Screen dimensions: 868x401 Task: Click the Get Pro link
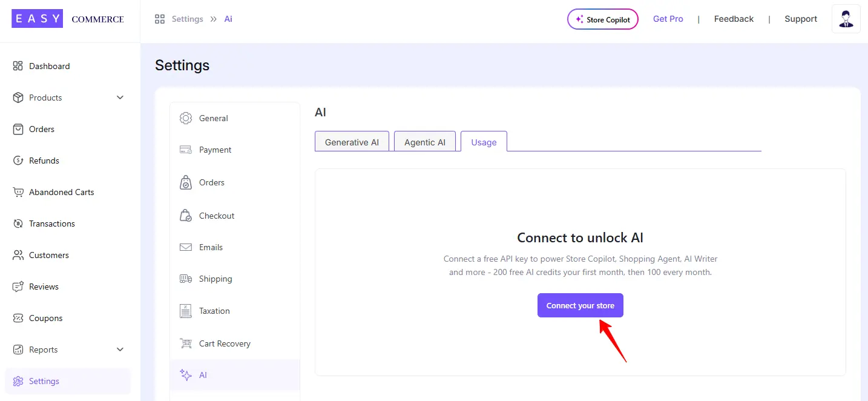(x=668, y=19)
